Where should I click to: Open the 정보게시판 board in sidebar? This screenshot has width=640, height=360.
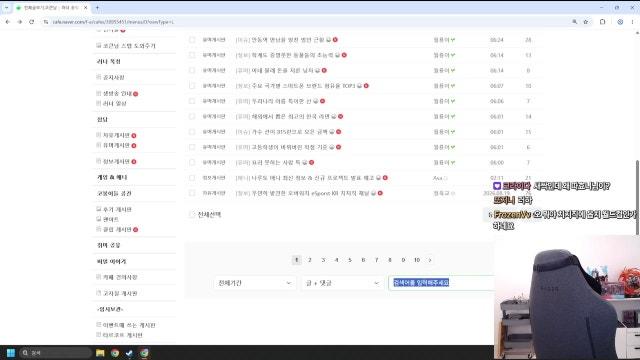(116, 162)
